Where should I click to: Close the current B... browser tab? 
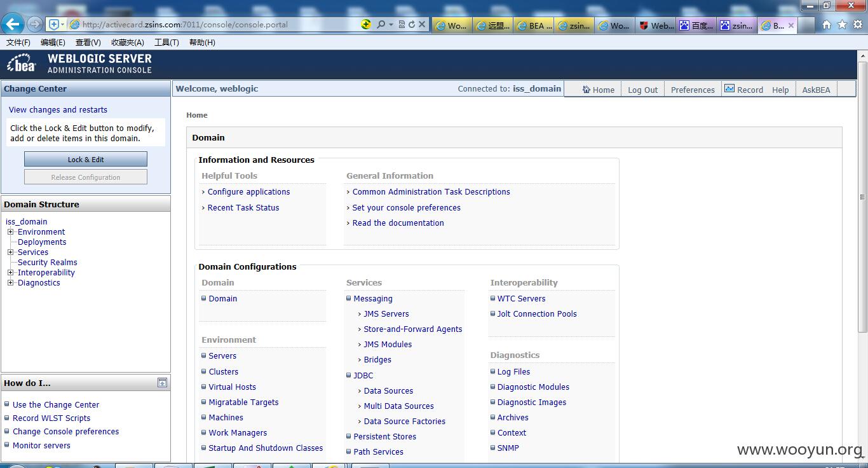(x=791, y=25)
